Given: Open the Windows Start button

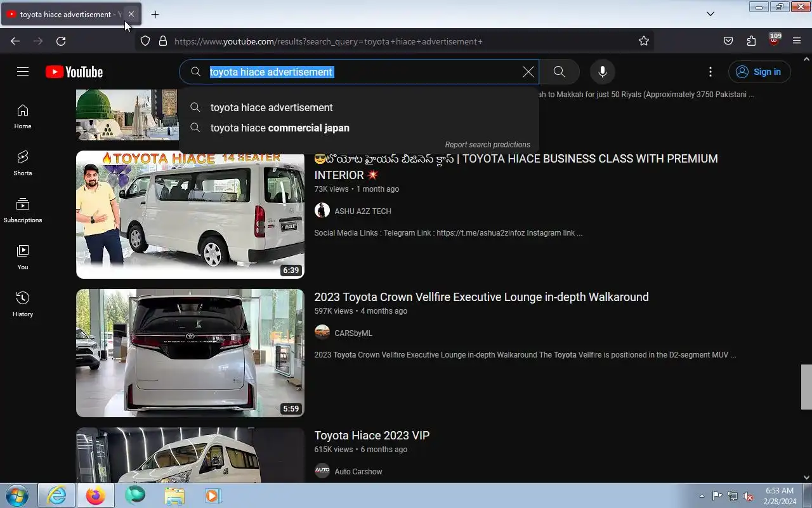Looking at the screenshot, I should [x=17, y=495].
